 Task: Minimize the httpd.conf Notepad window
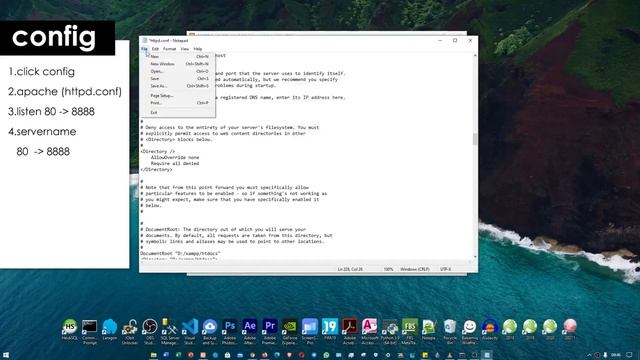[440, 40]
